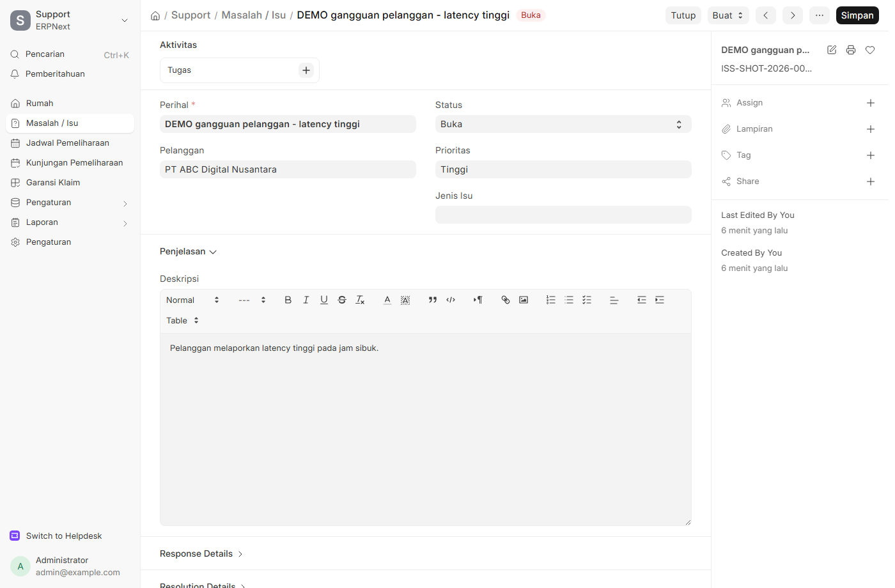The width and height of the screenshot is (895, 588).
Task: Insert a blockquote in description
Action: coord(433,300)
